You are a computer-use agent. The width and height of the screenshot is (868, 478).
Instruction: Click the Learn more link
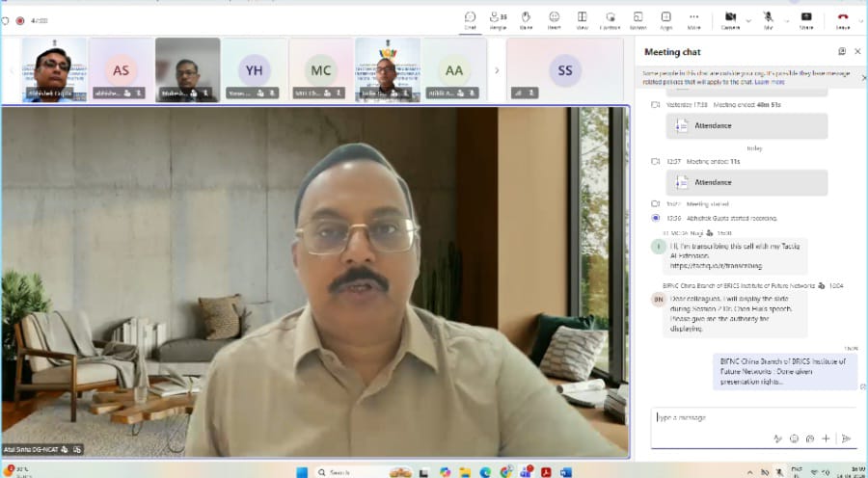(x=770, y=82)
